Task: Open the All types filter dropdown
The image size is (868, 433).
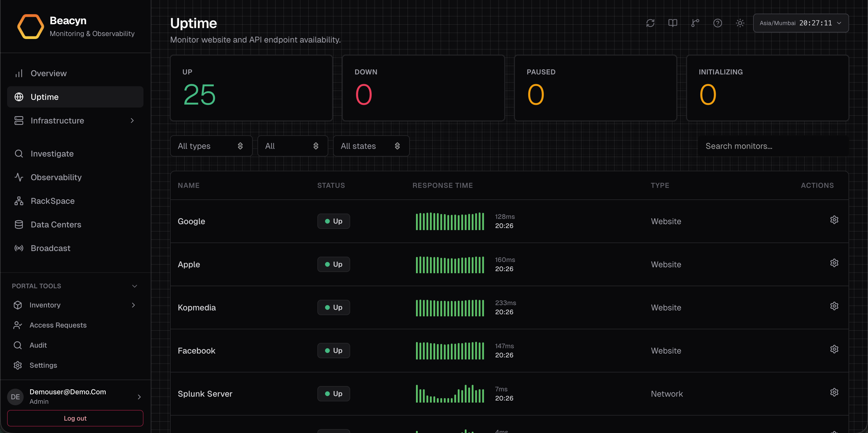Action: [x=211, y=146]
